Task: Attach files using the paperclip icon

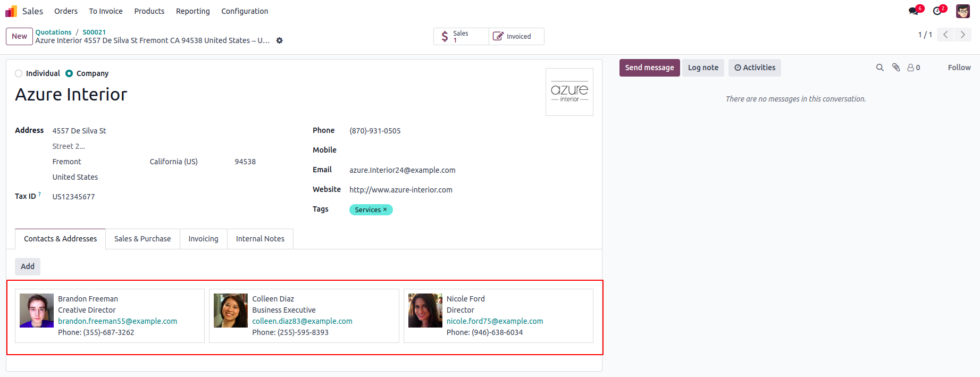Action: 896,68
